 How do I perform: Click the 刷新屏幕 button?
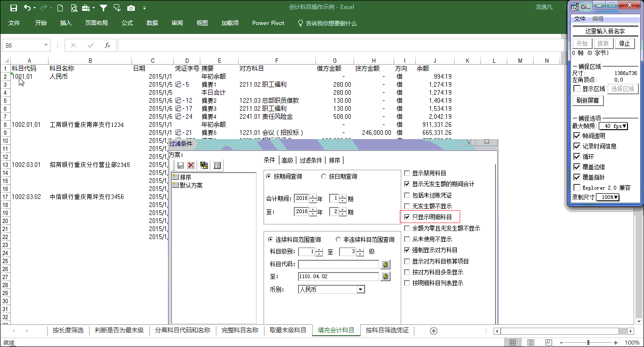click(x=588, y=101)
